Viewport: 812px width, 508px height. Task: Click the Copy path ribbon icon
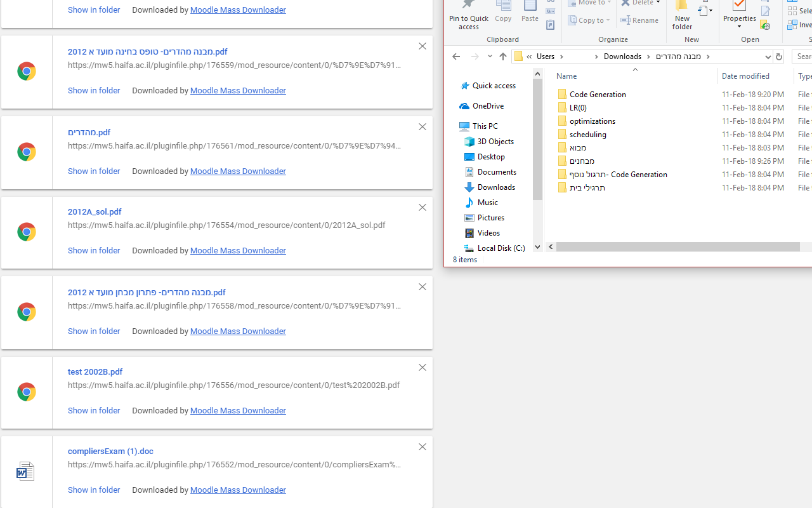tap(551, 11)
